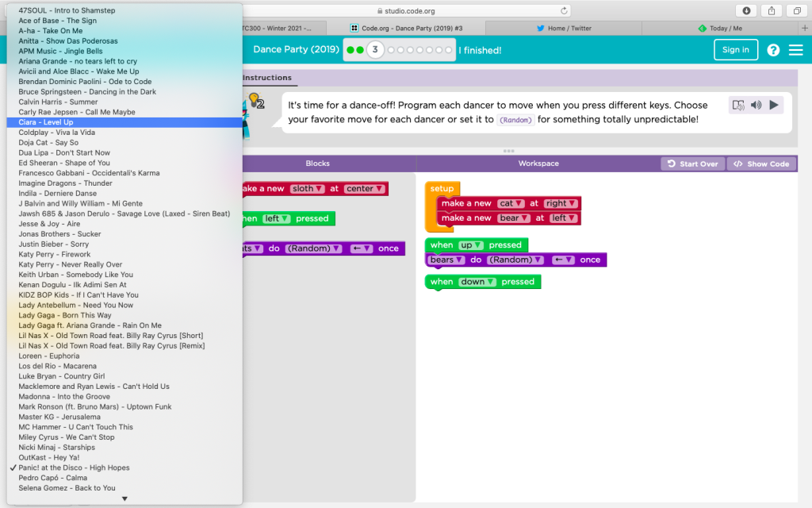The height and width of the screenshot is (508, 812).
Task: Click the Show Code button
Action: tap(762, 164)
